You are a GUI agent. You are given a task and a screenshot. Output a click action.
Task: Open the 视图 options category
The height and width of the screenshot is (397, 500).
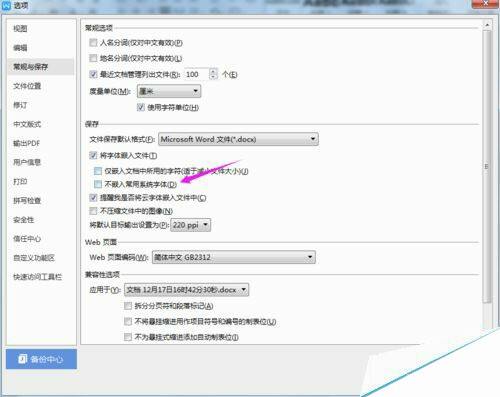20,29
